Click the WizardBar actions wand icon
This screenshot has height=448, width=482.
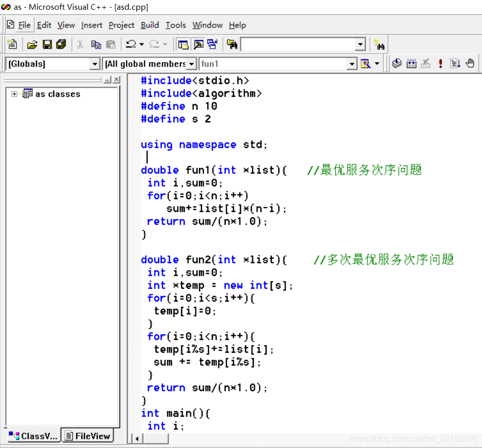coord(365,63)
